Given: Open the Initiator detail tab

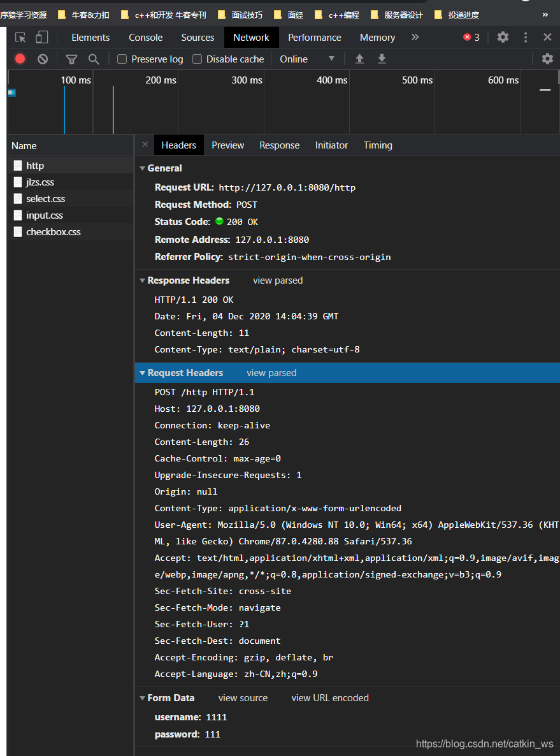Looking at the screenshot, I should (331, 145).
